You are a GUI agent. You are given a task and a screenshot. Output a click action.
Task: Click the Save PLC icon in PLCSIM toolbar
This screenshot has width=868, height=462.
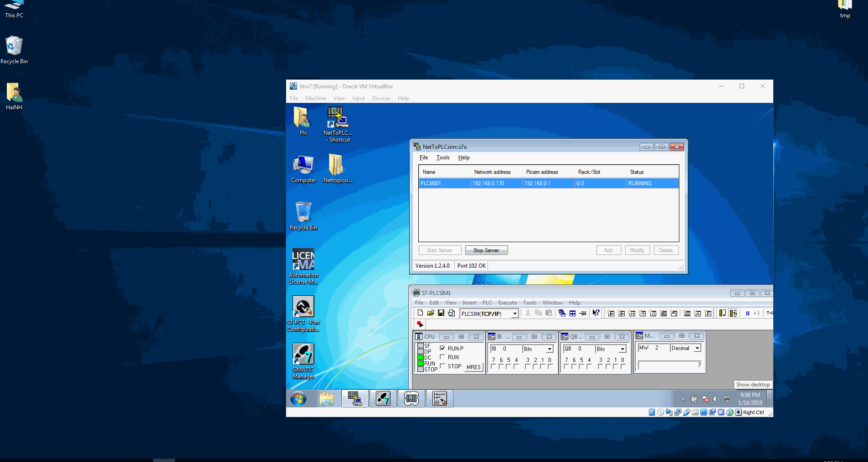coord(441,313)
